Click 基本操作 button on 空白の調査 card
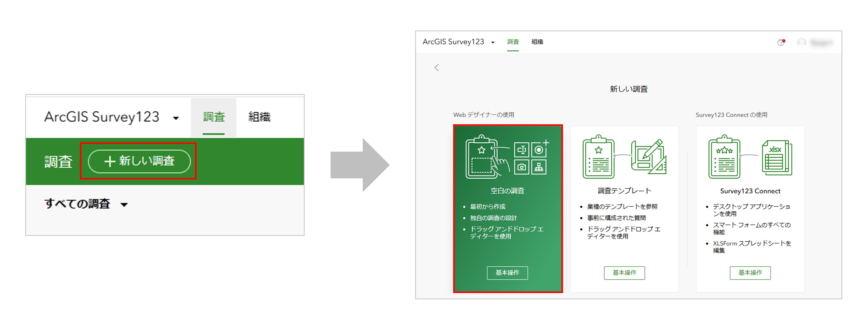This screenshot has height=330, width=868. [x=507, y=273]
